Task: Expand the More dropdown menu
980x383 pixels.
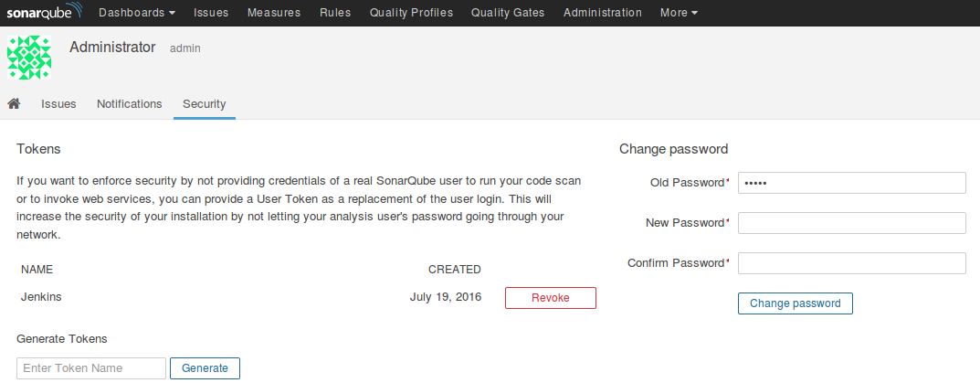Action: point(679,13)
